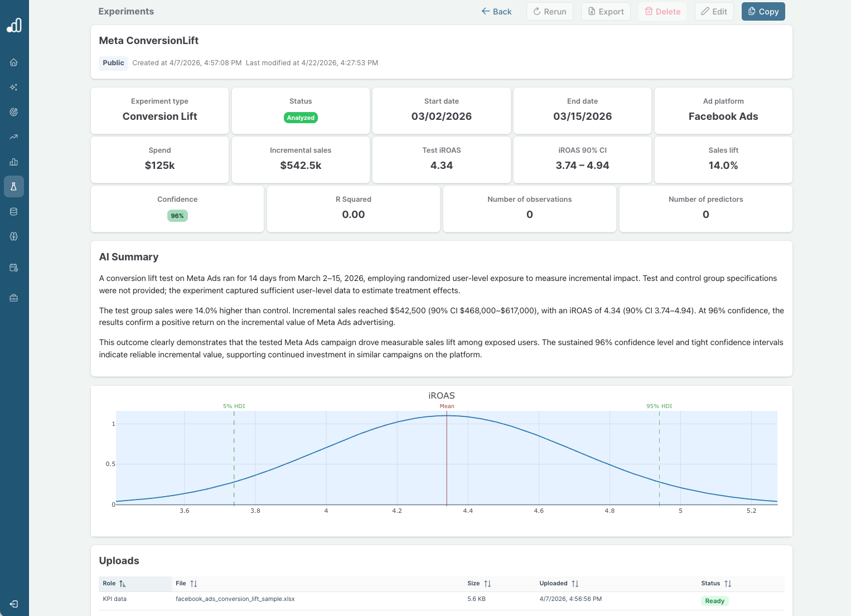This screenshot has height=616, width=851.
Task: Open the Home page from sidebar
Action: [x=14, y=62]
